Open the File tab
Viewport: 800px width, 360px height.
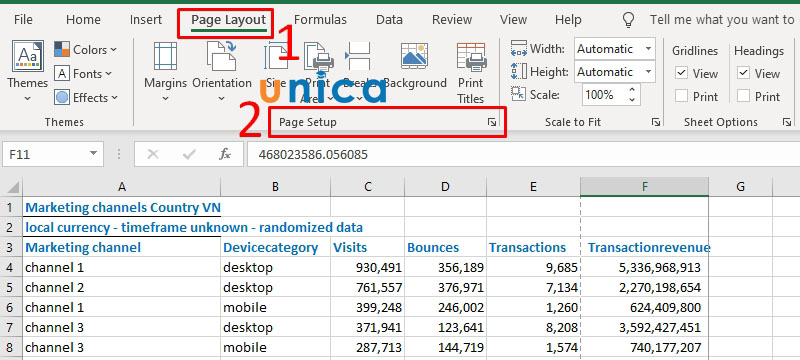pos(23,20)
